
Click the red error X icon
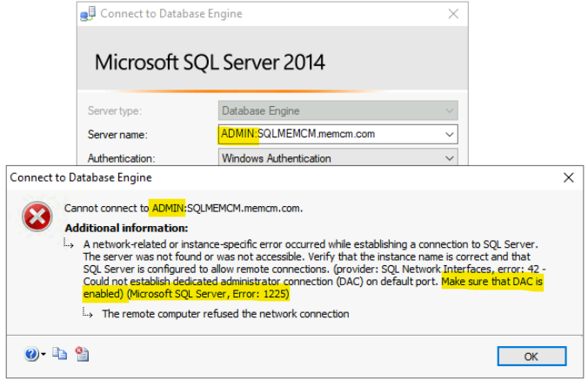37,217
